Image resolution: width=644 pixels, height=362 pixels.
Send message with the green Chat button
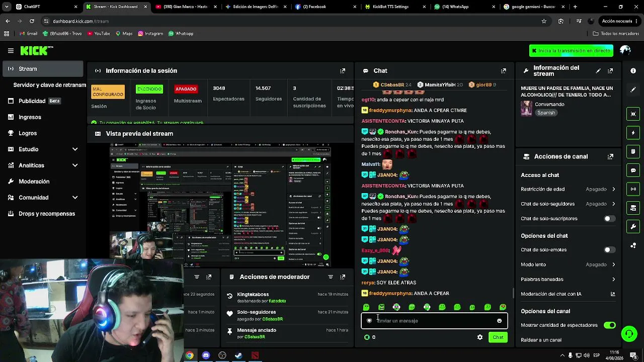pyautogui.click(x=498, y=337)
